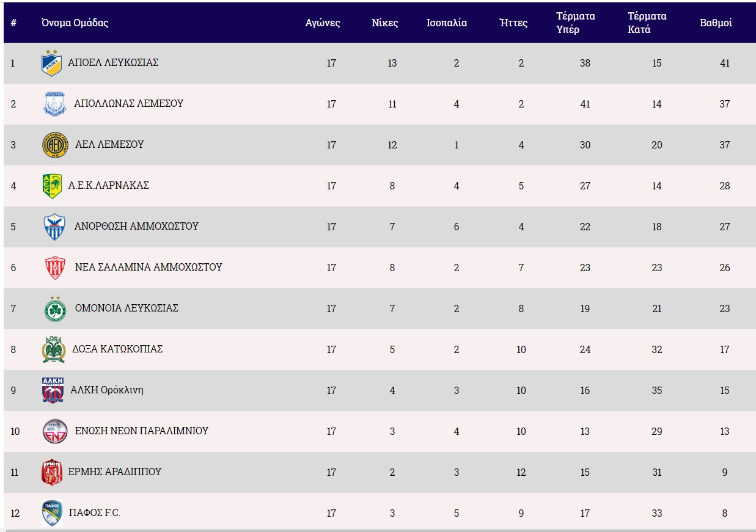Click ΟΜΟΝΟΙΑ's 19 goals-for value

(x=585, y=308)
